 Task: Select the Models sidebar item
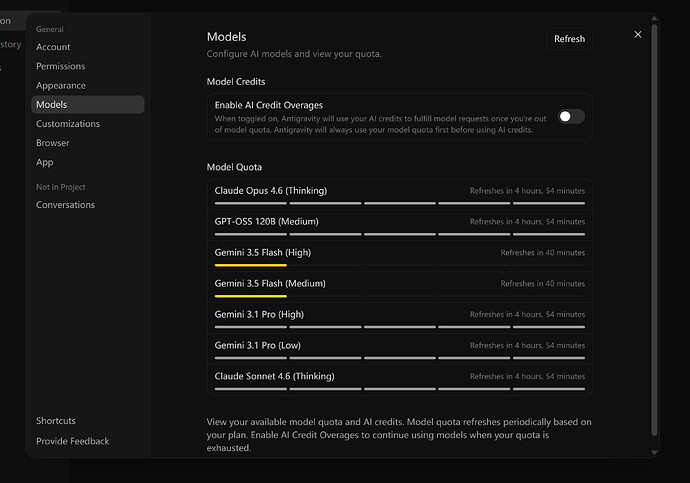click(x=88, y=105)
